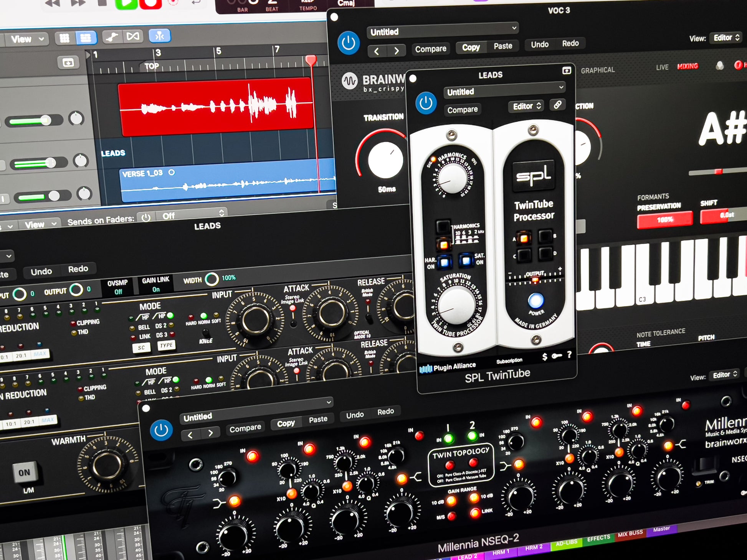Click the Paste button in VOC 3 plugin

point(503,46)
